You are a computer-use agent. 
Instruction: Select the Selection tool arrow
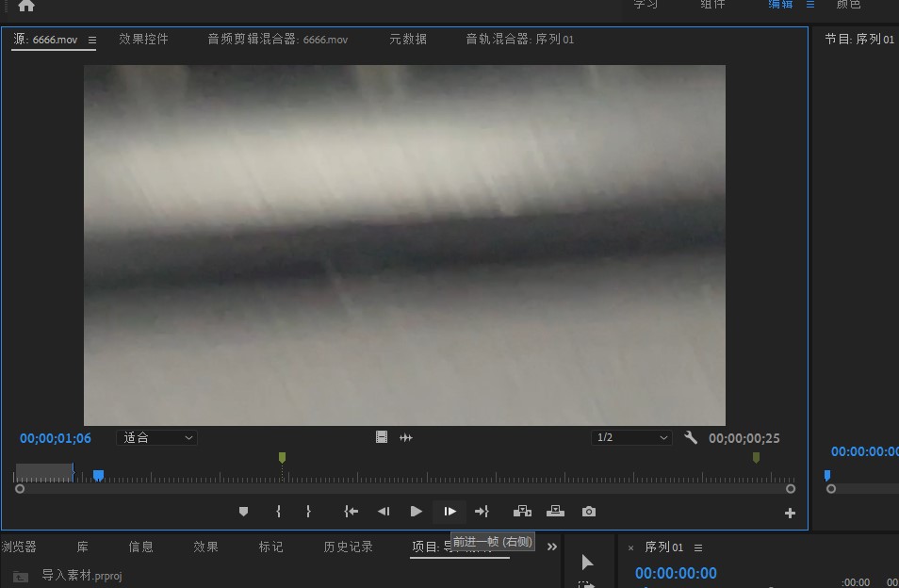(587, 563)
